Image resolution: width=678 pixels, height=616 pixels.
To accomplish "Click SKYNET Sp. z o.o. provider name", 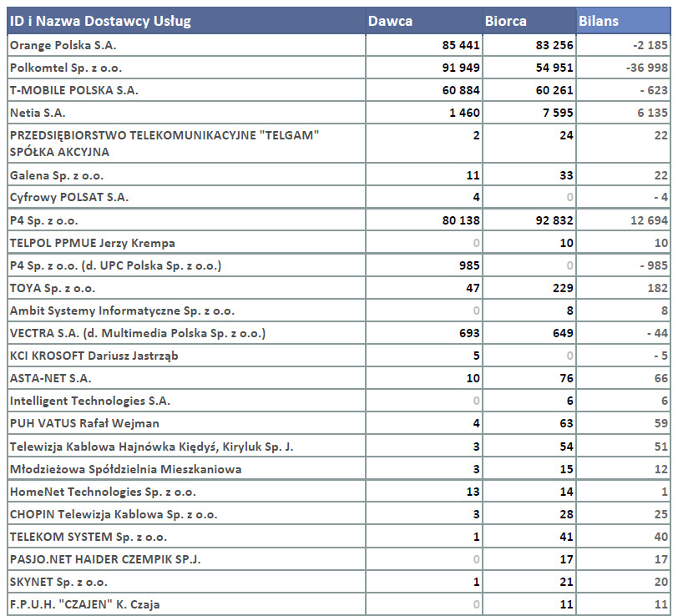I will pos(58,582).
